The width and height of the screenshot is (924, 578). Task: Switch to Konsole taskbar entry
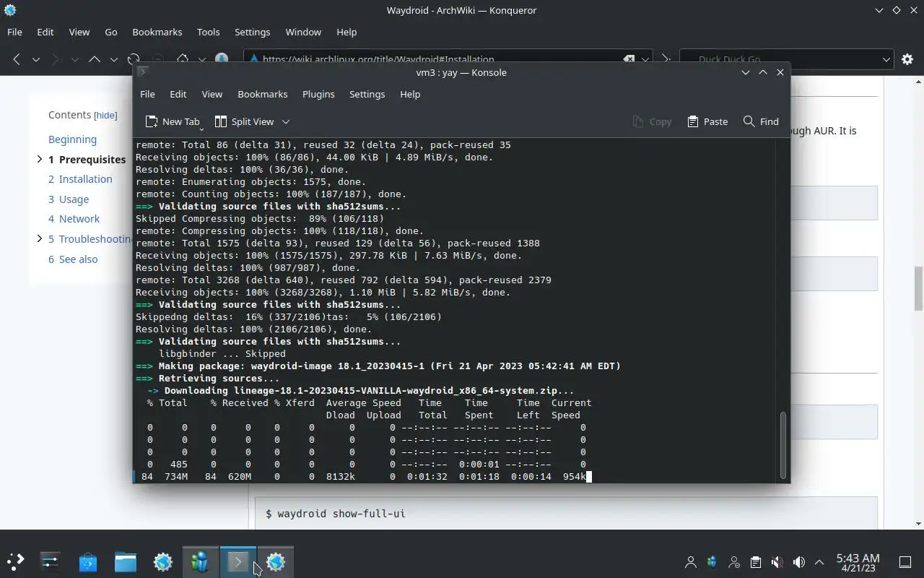[x=237, y=561]
